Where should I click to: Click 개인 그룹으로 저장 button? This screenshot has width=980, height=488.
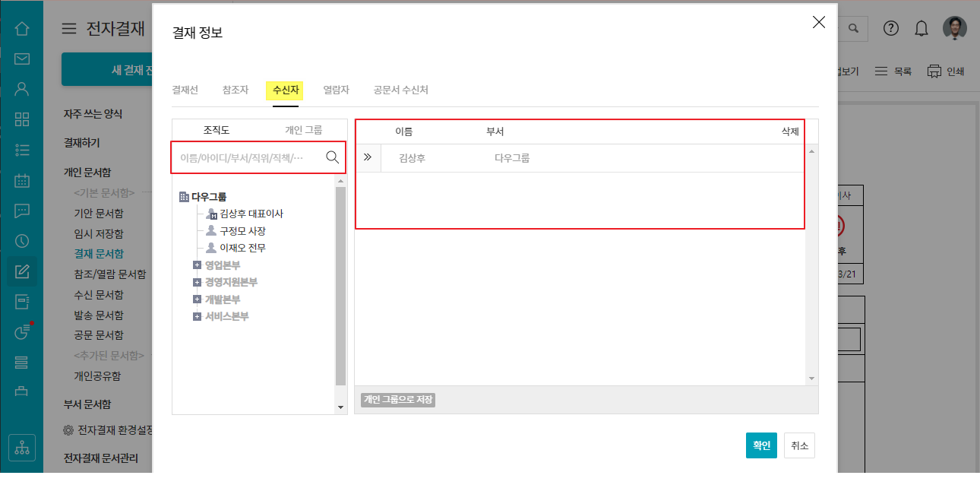pos(398,399)
